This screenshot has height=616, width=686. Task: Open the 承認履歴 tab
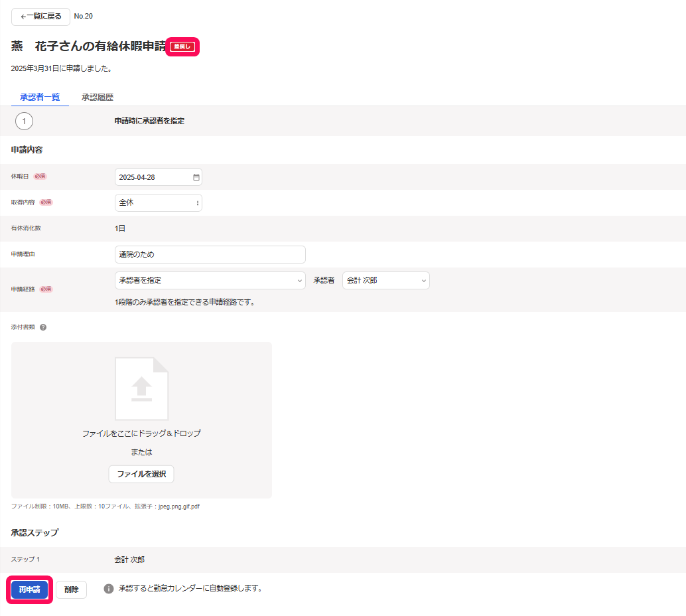97,97
